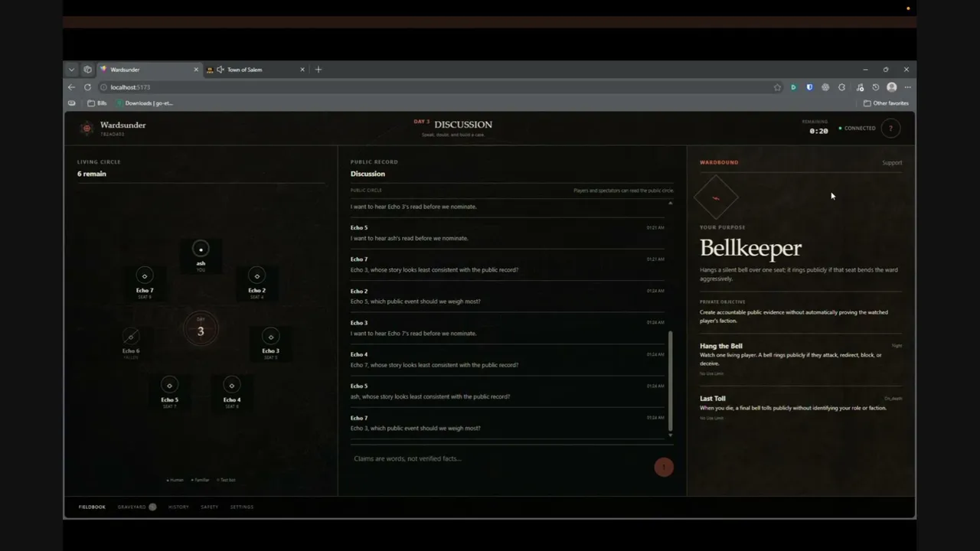The width and height of the screenshot is (980, 551).
Task: Switch to the Wardsunder browser tab
Action: point(149,70)
